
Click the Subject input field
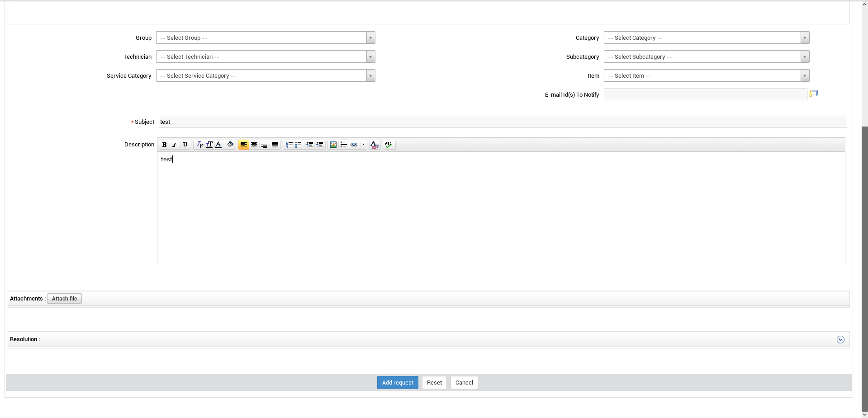502,122
